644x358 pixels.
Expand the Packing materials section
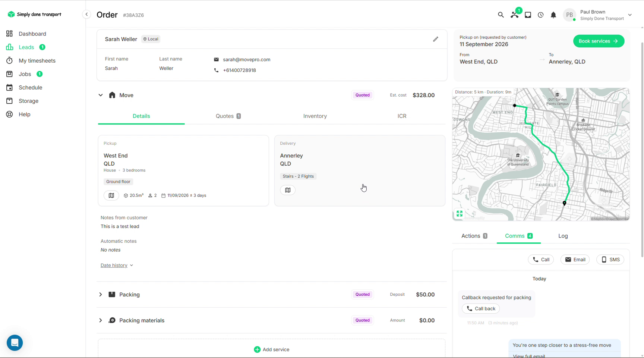click(x=101, y=320)
